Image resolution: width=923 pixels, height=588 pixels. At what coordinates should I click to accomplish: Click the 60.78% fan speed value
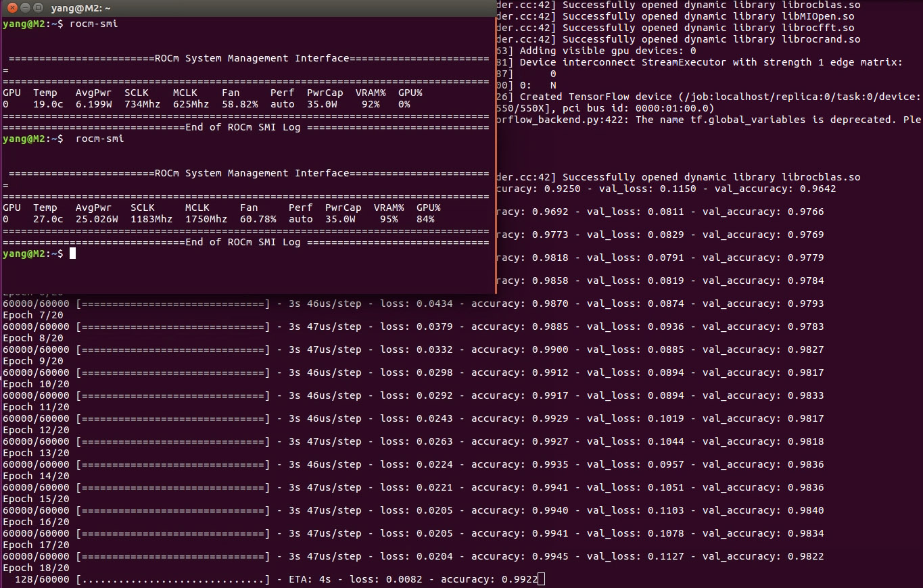click(x=258, y=219)
